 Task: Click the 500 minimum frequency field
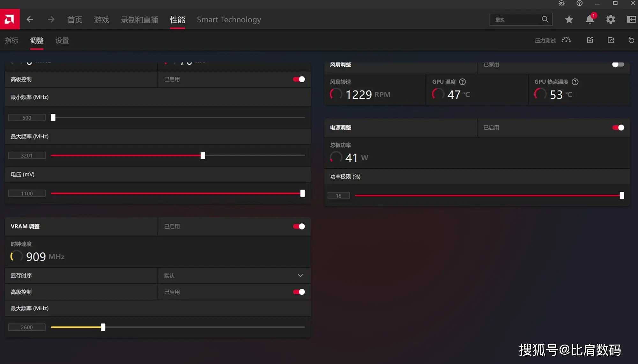point(27,118)
